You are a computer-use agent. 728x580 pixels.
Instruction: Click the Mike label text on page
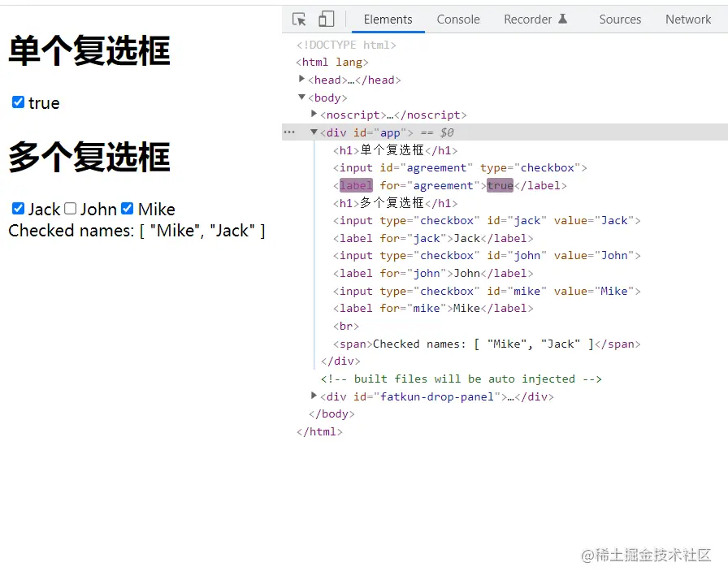pyautogui.click(x=157, y=210)
